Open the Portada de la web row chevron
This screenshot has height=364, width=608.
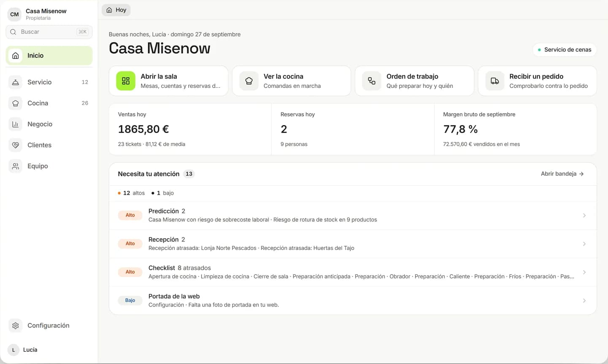[x=584, y=301]
